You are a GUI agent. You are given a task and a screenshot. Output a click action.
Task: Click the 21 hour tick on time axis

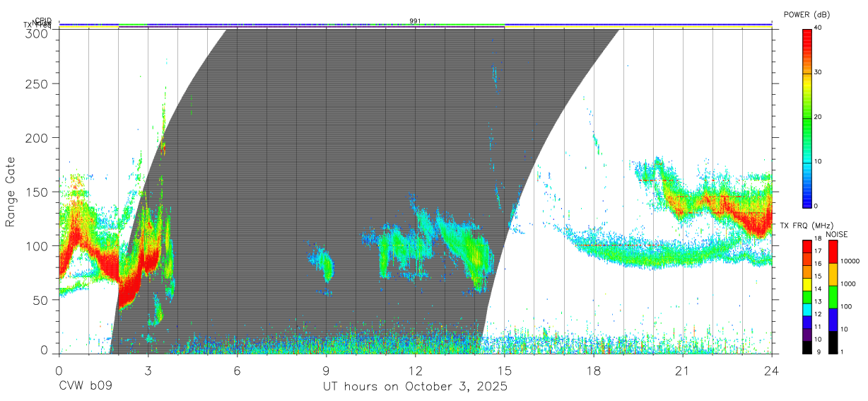click(682, 370)
